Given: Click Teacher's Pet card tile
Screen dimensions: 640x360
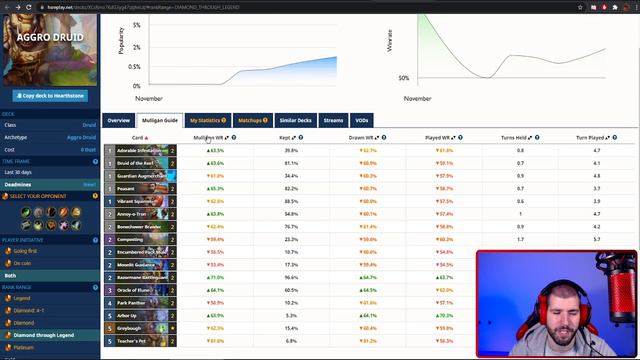Looking at the screenshot, I should (x=140, y=341).
